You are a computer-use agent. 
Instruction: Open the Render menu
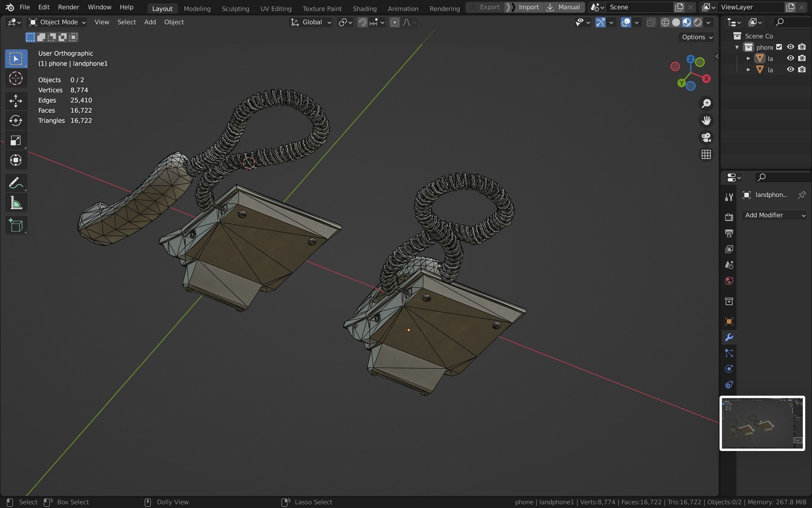69,7
